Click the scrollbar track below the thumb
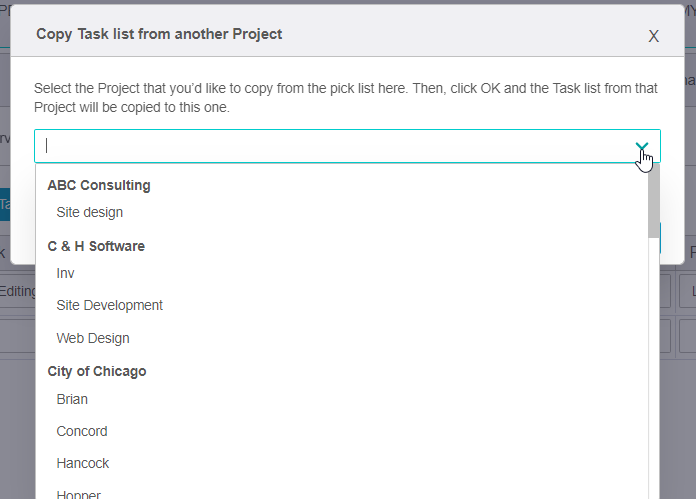 [x=653, y=380]
